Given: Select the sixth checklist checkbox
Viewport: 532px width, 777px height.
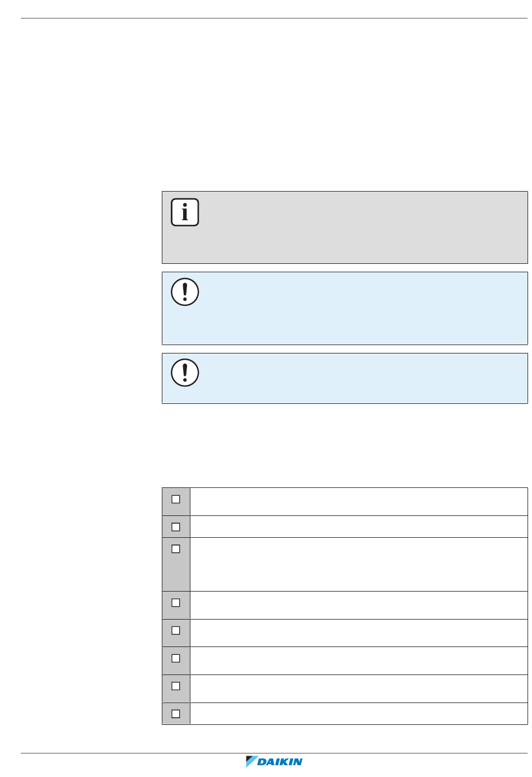Looking at the screenshot, I should point(176,658).
